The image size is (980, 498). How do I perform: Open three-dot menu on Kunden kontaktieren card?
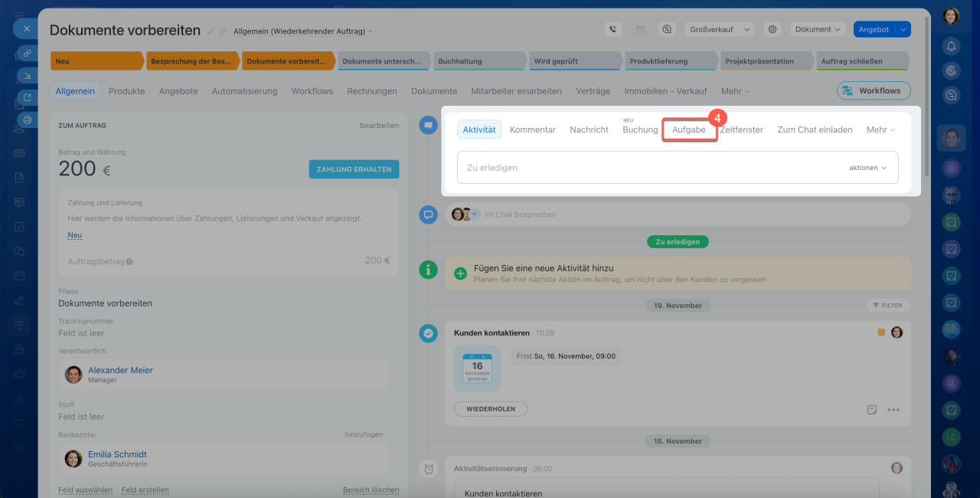[893, 409]
